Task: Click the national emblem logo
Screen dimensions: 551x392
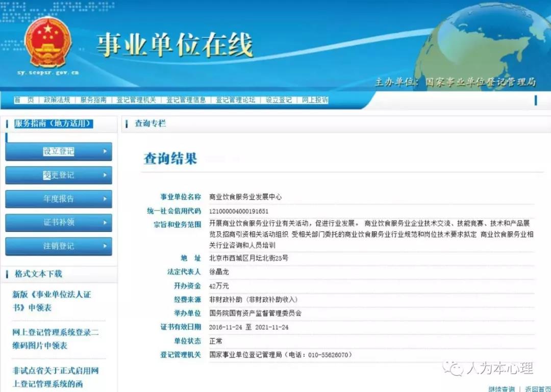Action: point(48,43)
